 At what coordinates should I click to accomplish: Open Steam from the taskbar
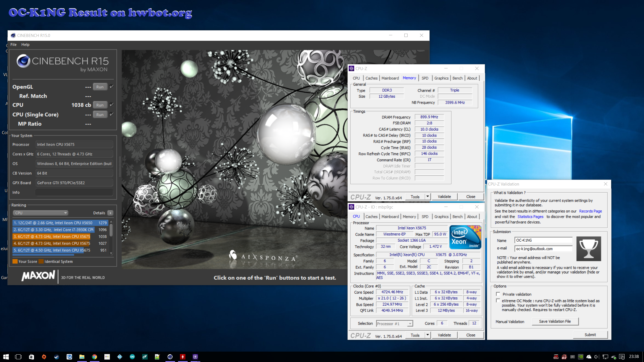pyautogui.click(x=57, y=357)
